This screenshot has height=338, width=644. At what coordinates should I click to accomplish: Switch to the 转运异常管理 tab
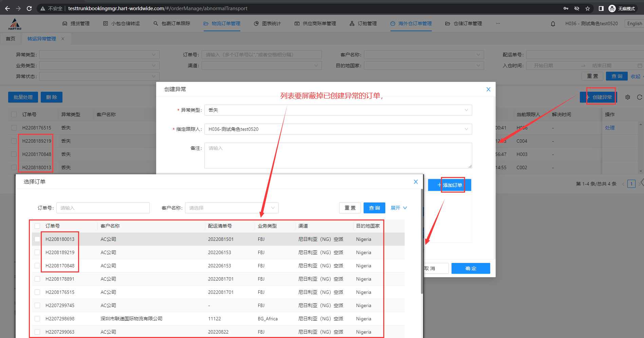click(x=42, y=39)
